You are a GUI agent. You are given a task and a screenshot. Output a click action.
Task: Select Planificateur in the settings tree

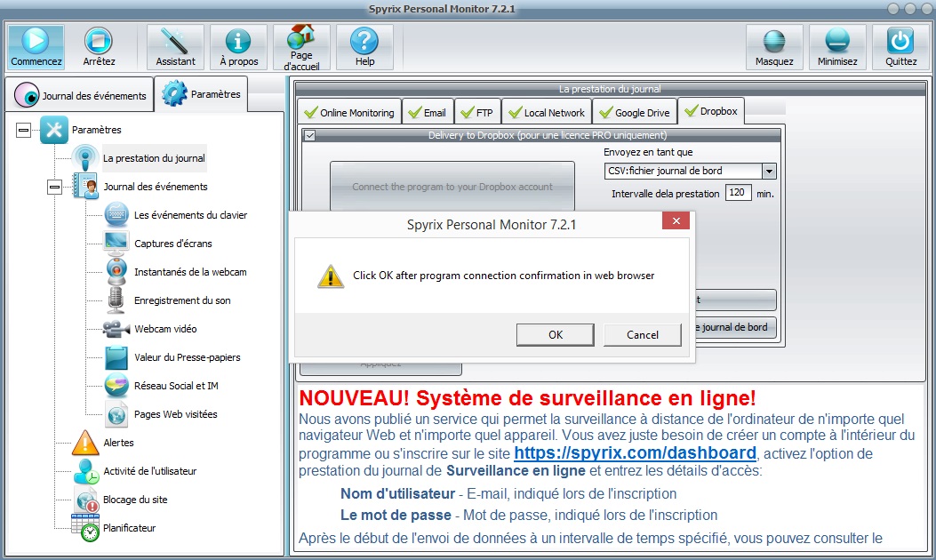coord(129,528)
